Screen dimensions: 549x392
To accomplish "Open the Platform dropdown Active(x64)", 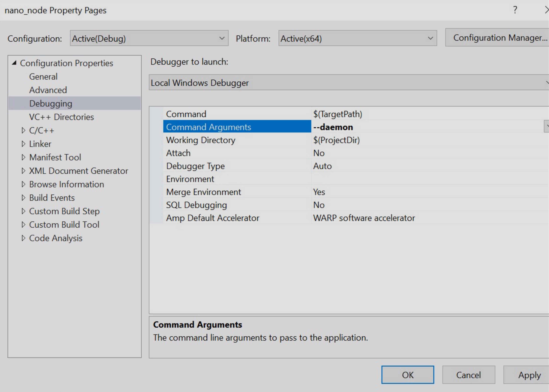I will 357,38.
